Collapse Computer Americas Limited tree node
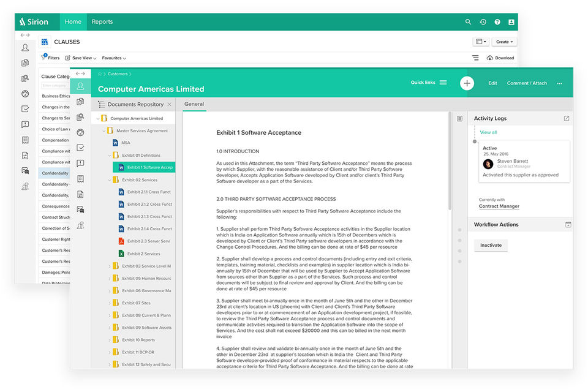The image size is (588, 392). pyautogui.click(x=98, y=119)
